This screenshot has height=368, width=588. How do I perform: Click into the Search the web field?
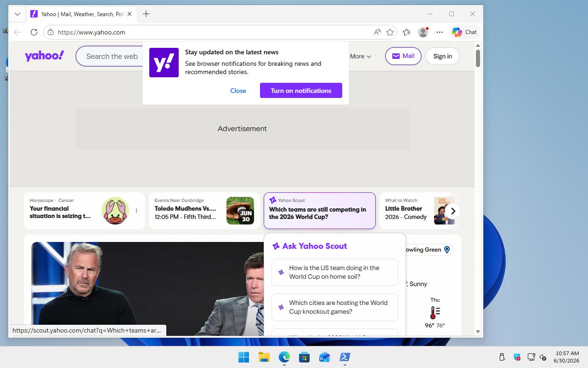tap(113, 56)
